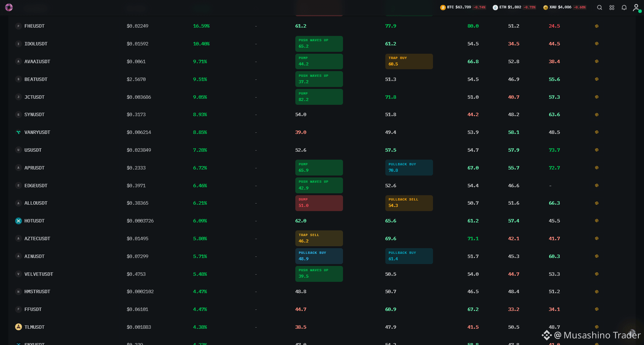
Task: Click ALLOUSDT's Pullback Sell 54.3 badge
Action: tap(409, 203)
